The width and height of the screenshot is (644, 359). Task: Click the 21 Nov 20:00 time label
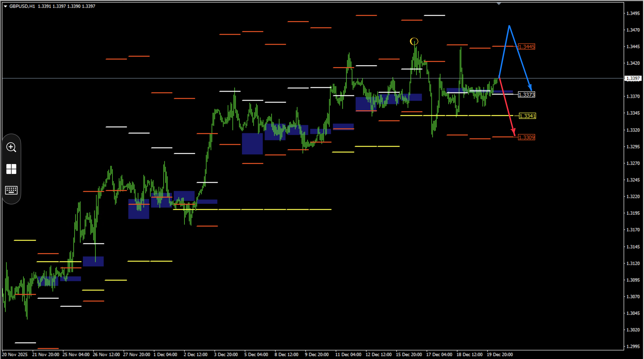click(46, 355)
